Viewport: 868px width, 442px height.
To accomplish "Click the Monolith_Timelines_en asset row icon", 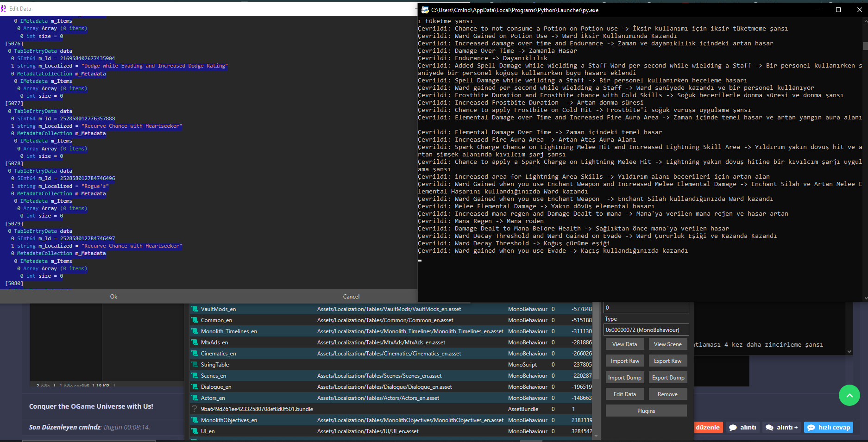I will pos(195,331).
